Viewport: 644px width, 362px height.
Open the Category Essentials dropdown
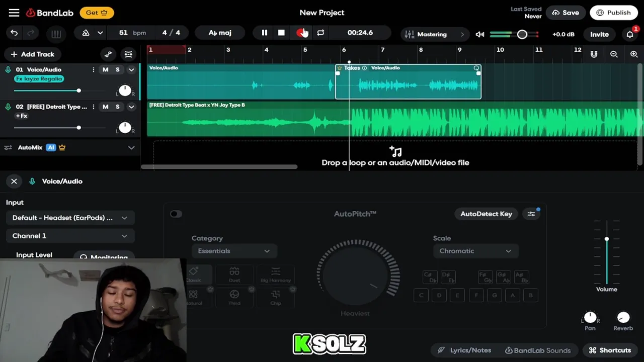pyautogui.click(x=234, y=251)
